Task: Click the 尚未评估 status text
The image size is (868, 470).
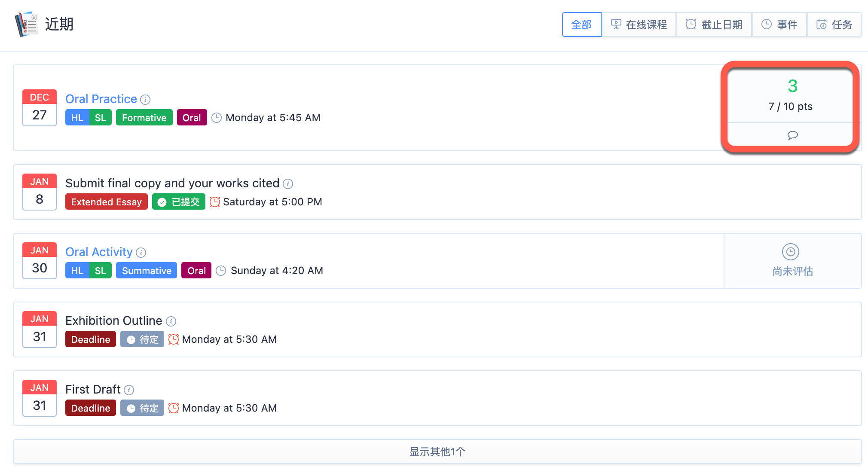Action: pyautogui.click(x=792, y=272)
